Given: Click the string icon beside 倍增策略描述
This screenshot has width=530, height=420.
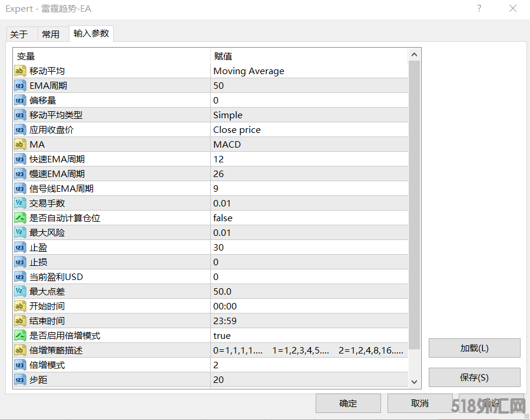Looking at the screenshot, I should coord(19,351).
